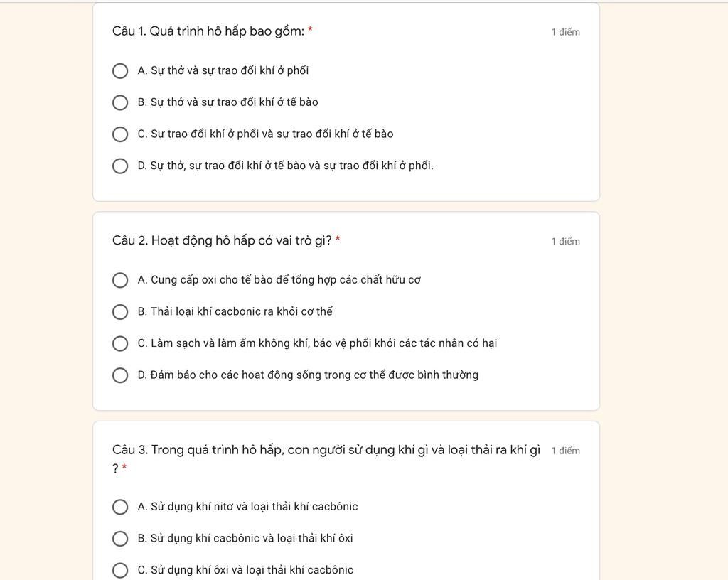Click the red required asterisk of Câu 2
Screen dimensions: 728x580
tap(338, 240)
